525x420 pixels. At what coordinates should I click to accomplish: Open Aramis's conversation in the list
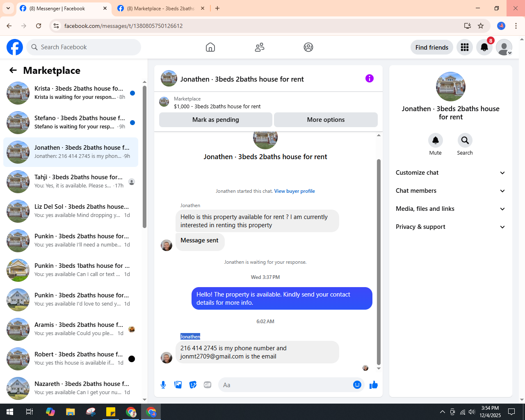(x=71, y=329)
